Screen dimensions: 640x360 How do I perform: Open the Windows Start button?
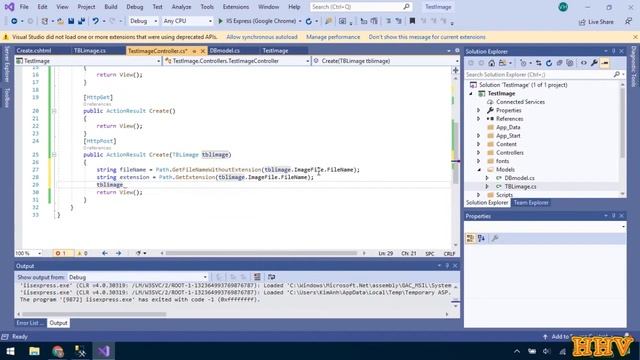click(11, 351)
